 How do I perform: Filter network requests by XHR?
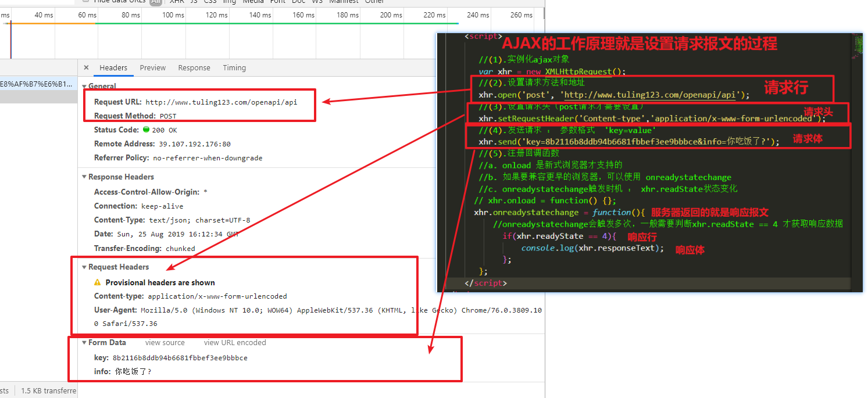[x=177, y=2]
